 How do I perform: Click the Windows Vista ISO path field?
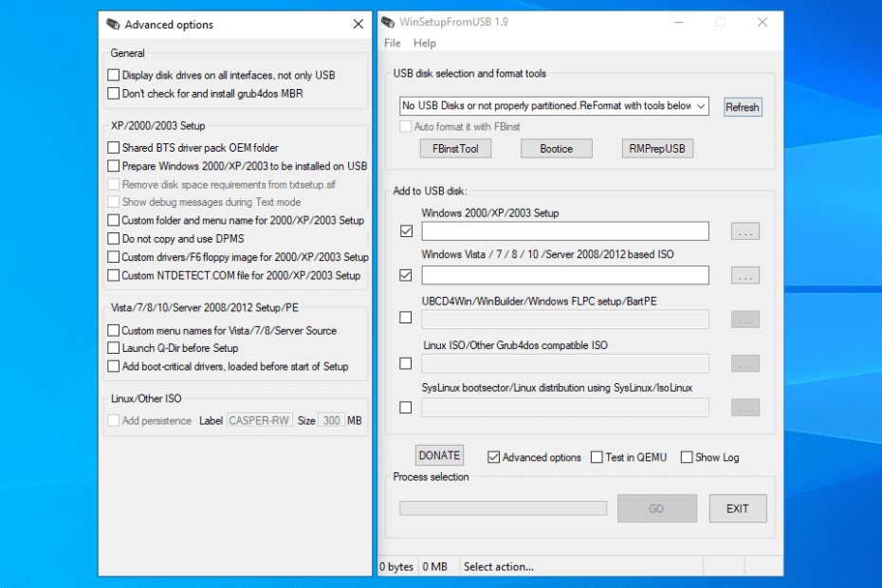(564, 275)
